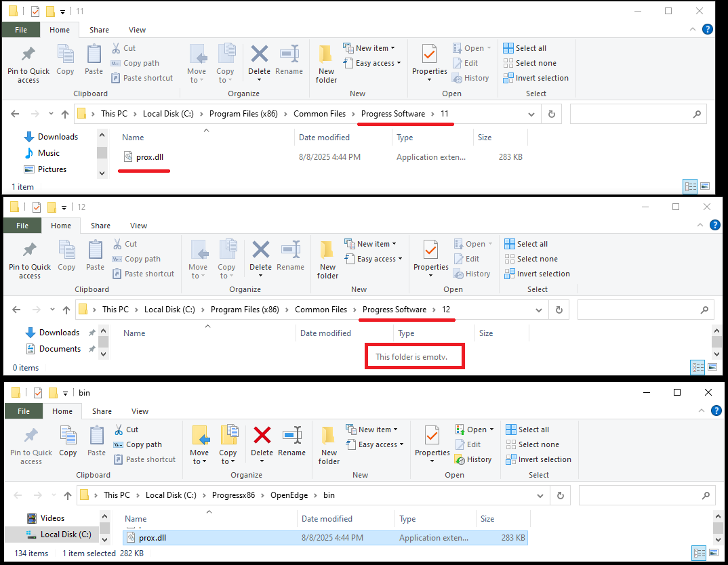Click Properties icon in window 11

[x=430, y=54]
